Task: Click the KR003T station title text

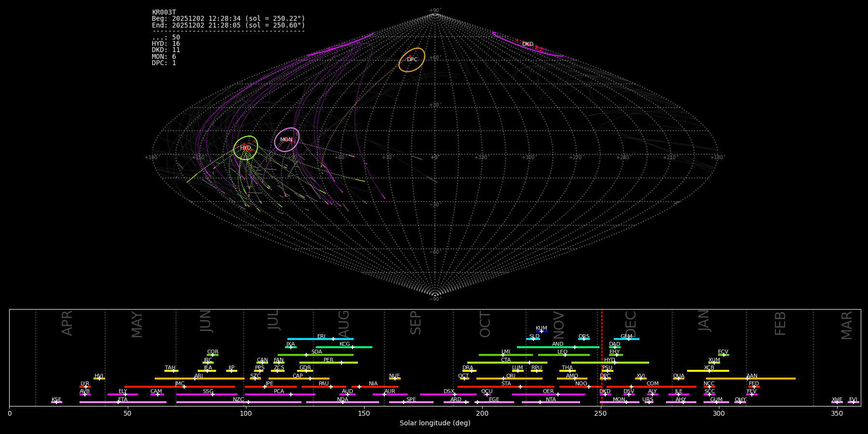Action: (164, 13)
